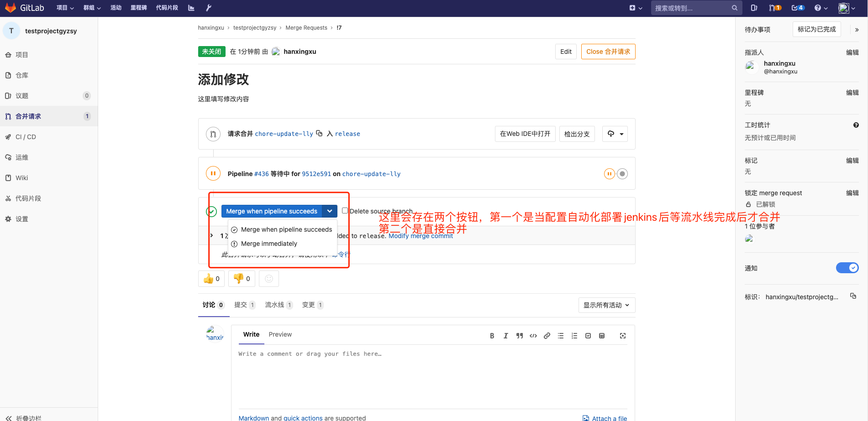Open CI / CD in left sidebar
This screenshot has height=421, width=868.
click(49, 137)
